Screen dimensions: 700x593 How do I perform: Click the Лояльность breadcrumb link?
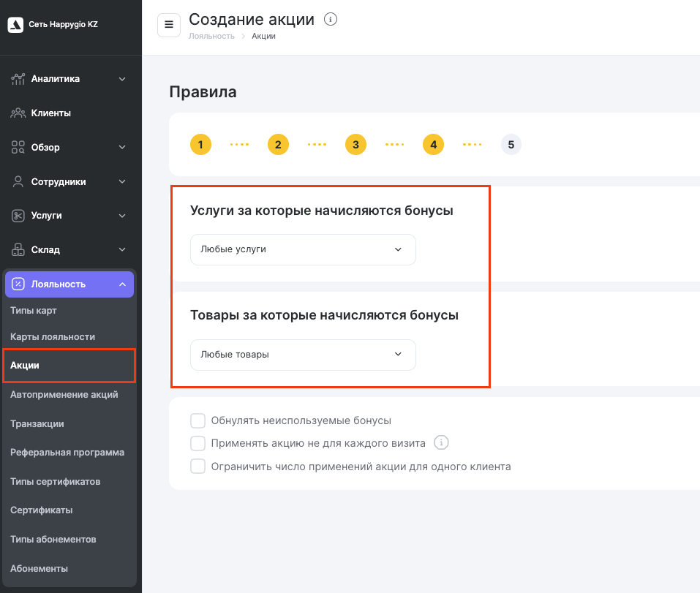point(211,36)
